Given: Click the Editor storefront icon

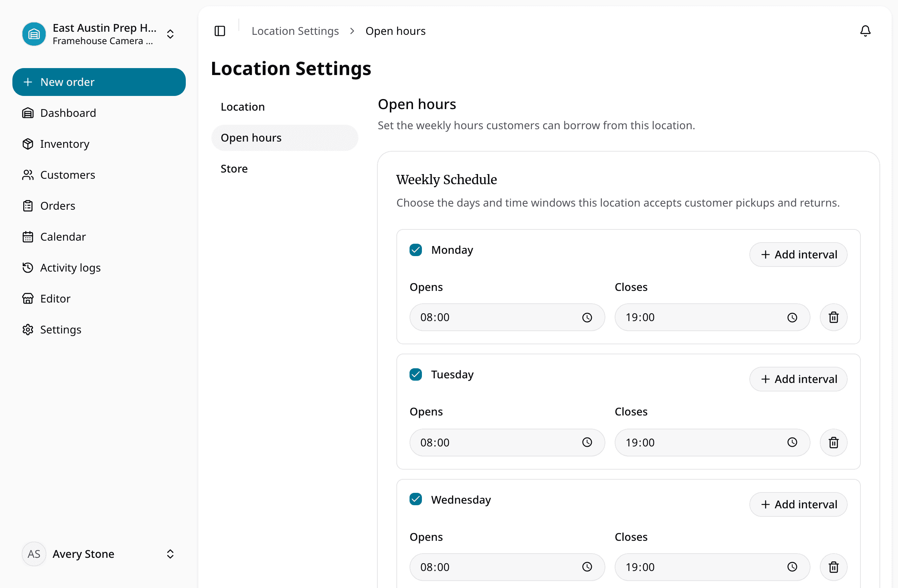Looking at the screenshot, I should pyautogui.click(x=28, y=299).
